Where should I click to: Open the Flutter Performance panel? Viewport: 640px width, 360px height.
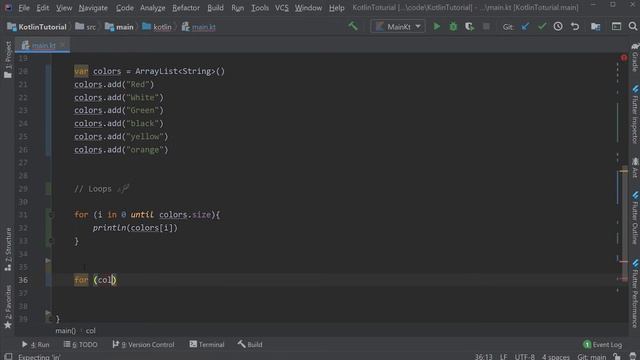(635, 293)
